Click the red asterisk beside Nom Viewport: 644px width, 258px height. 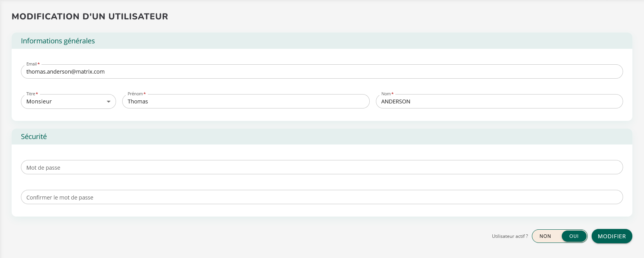393,94
